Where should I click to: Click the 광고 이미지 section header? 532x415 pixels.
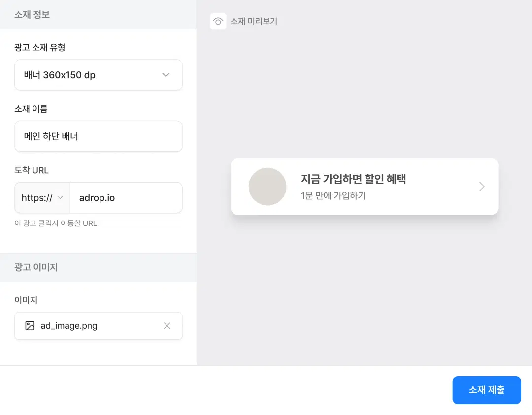coord(36,267)
